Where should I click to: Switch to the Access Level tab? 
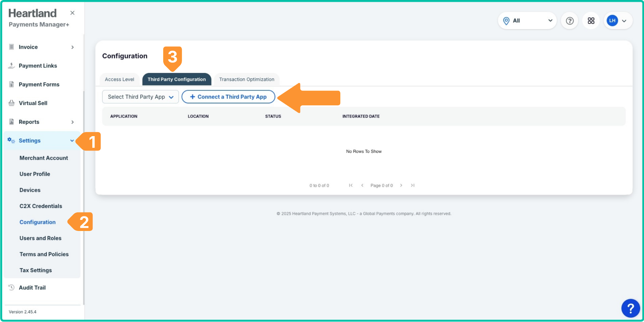pyautogui.click(x=119, y=79)
